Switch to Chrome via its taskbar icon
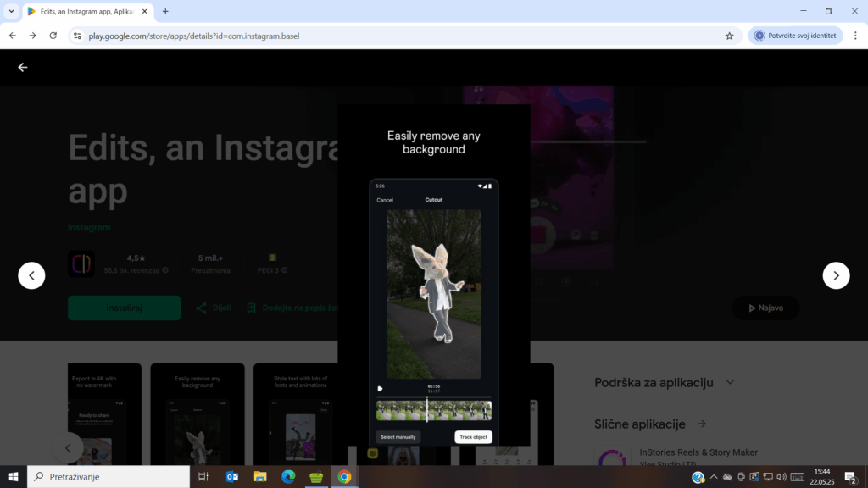 point(344,476)
